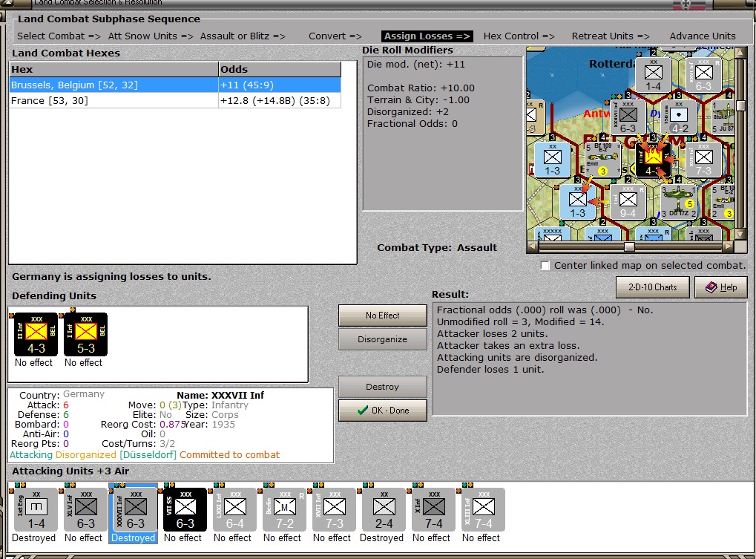
Task: Select the 2-4 division attacking unit
Action: point(384,509)
